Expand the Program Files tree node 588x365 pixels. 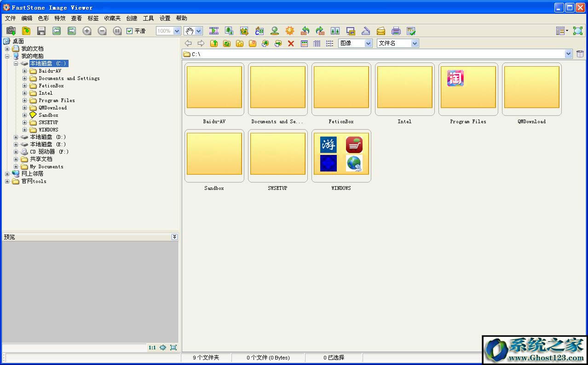(x=25, y=100)
